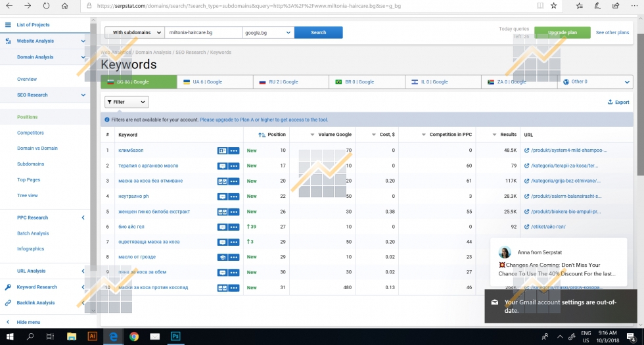
Task: Click domain query input field
Action: (203, 32)
